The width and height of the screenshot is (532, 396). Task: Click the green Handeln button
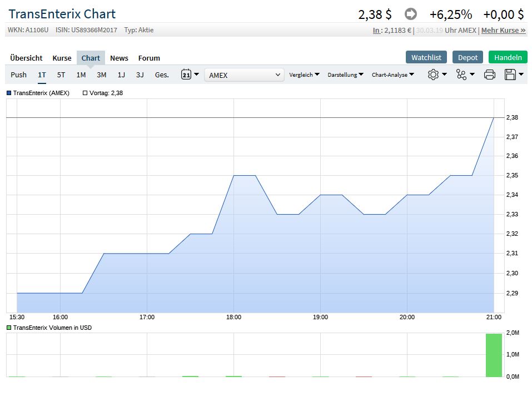point(508,57)
